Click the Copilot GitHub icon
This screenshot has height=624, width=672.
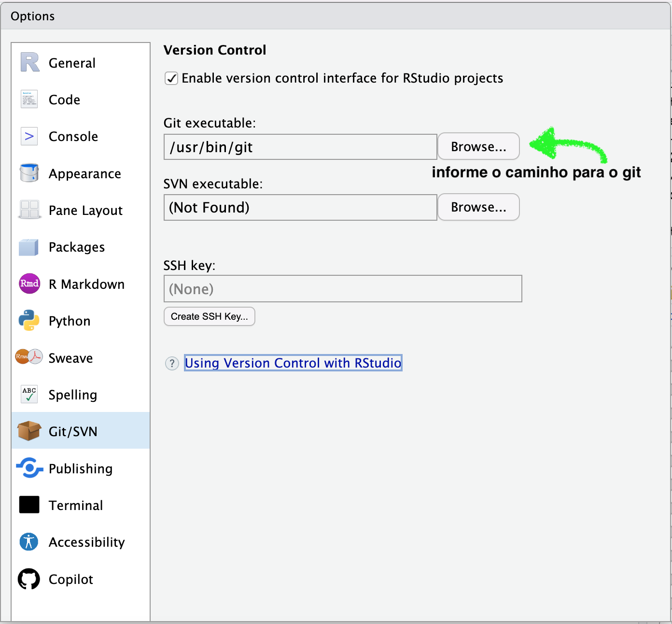click(x=29, y=579)
